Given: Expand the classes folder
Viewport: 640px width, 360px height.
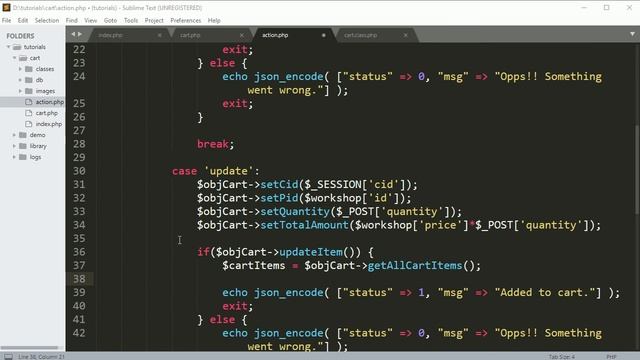Looking at the screenshot, I should coord(20,69).
